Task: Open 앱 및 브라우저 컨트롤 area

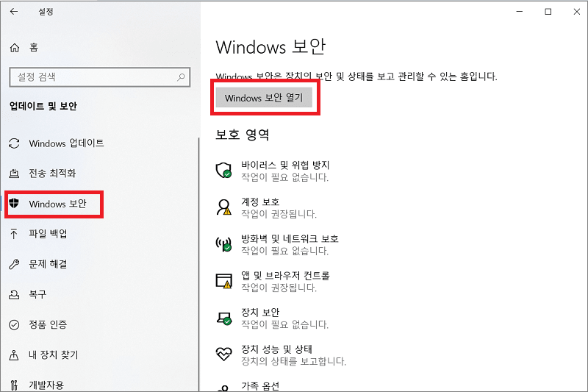Action: [x=285, y=276]
